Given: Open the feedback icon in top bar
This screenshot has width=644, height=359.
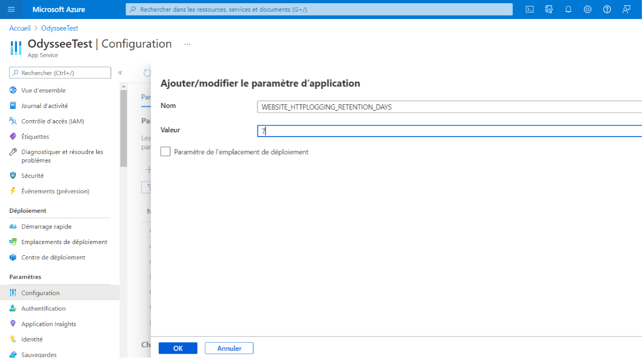Looking at the screenshot, I should tap(627, 10).
